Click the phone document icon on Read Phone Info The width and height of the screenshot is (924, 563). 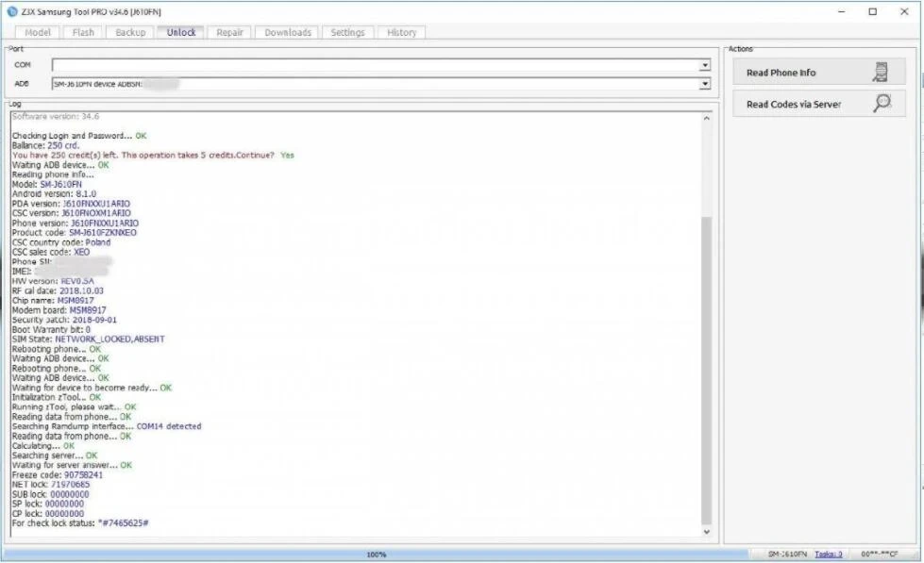tap(880, 72)
